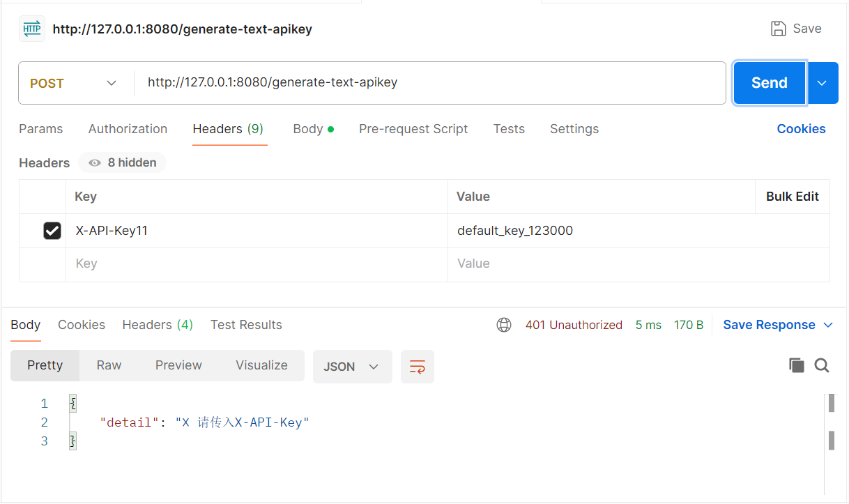
Task: Go to Pre-request Script tab
Action: [413, 129]
